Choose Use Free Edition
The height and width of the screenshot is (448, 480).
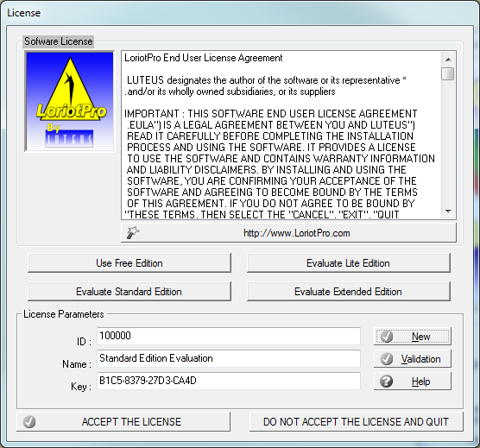[x=129, y=263]
